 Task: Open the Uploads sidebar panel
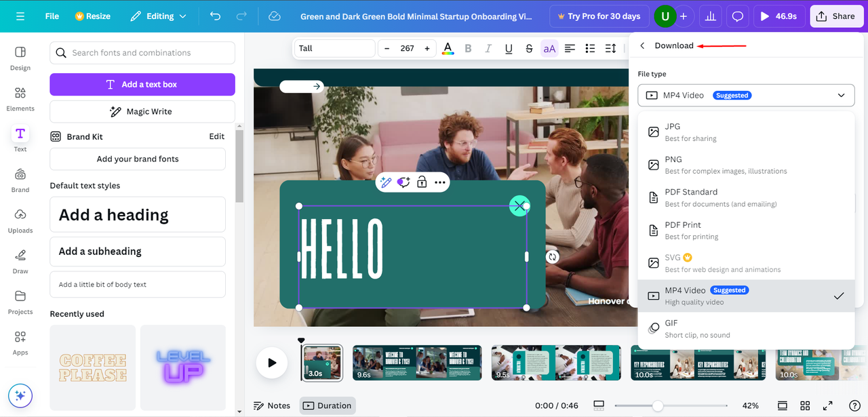[20, 221]
